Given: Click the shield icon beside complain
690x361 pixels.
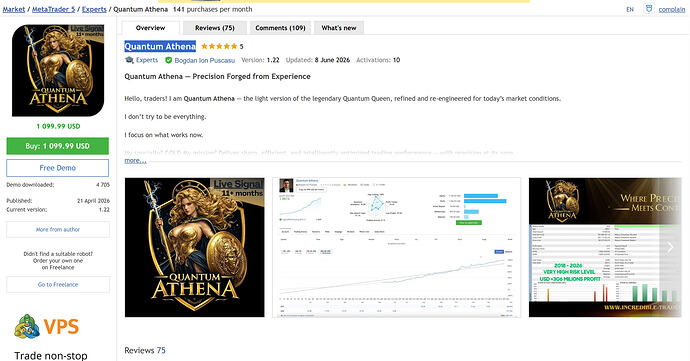Looking at the screenshot, I should pos(649,9).
